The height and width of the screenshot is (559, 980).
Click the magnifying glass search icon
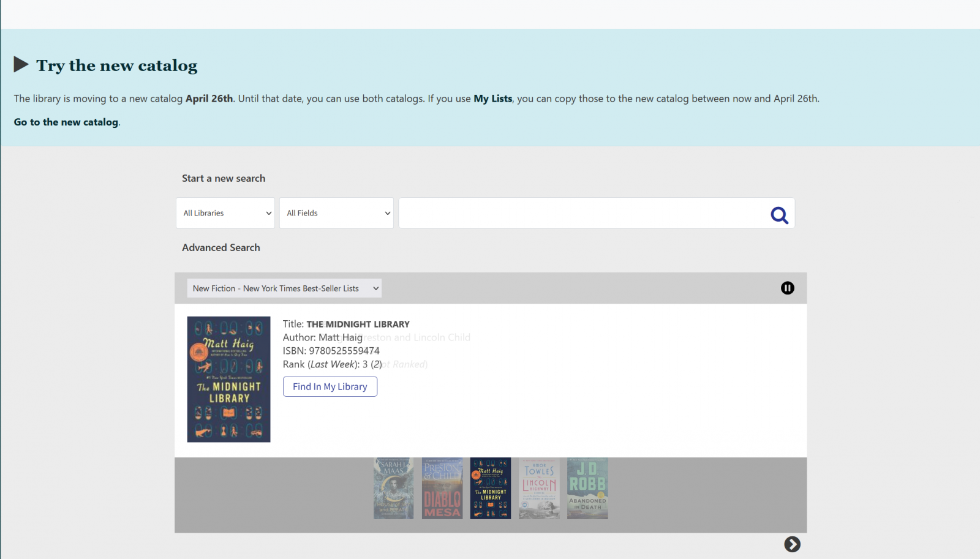[779, 215]
